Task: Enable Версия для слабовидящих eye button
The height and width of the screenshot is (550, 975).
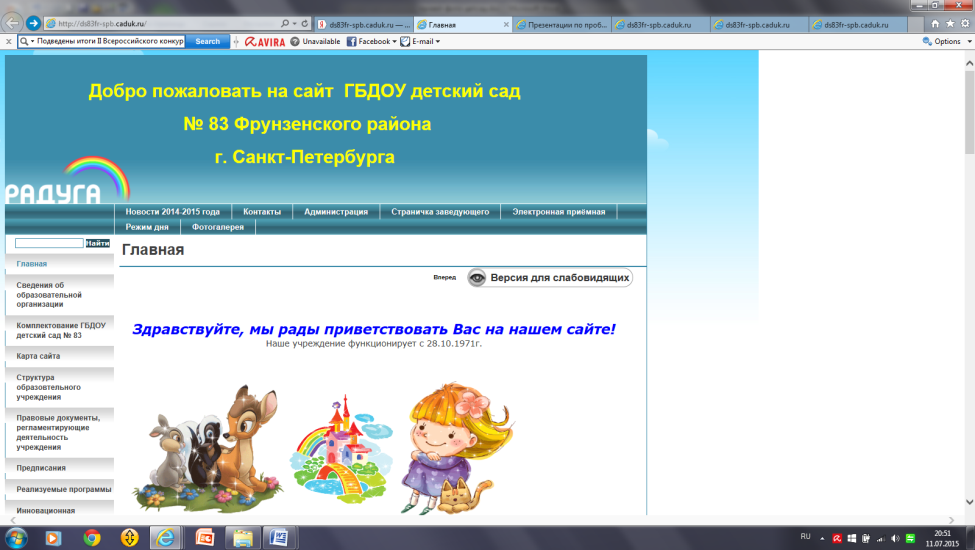Action: (x=550, y=278)
